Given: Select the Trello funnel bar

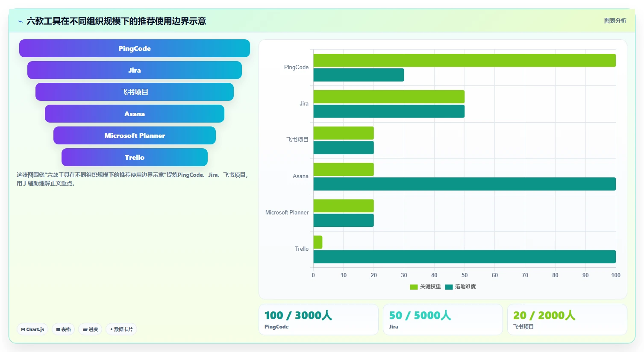Looking at the screenshot, I should point(135,157).
